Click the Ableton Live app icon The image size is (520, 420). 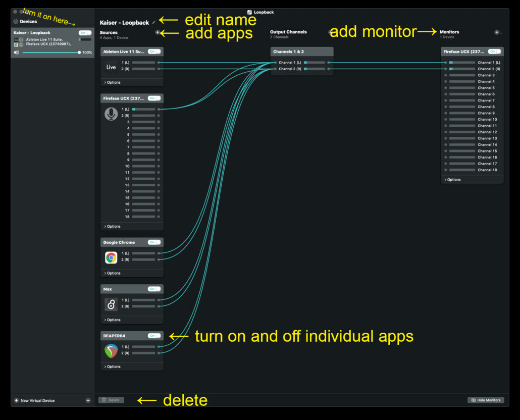[111, 67]
